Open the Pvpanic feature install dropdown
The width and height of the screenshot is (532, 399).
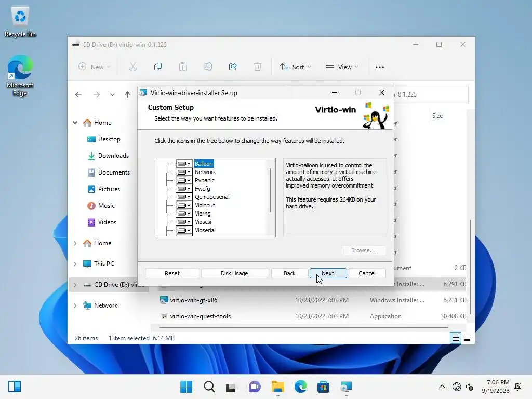pyautogui.click(x=184, y=180)
